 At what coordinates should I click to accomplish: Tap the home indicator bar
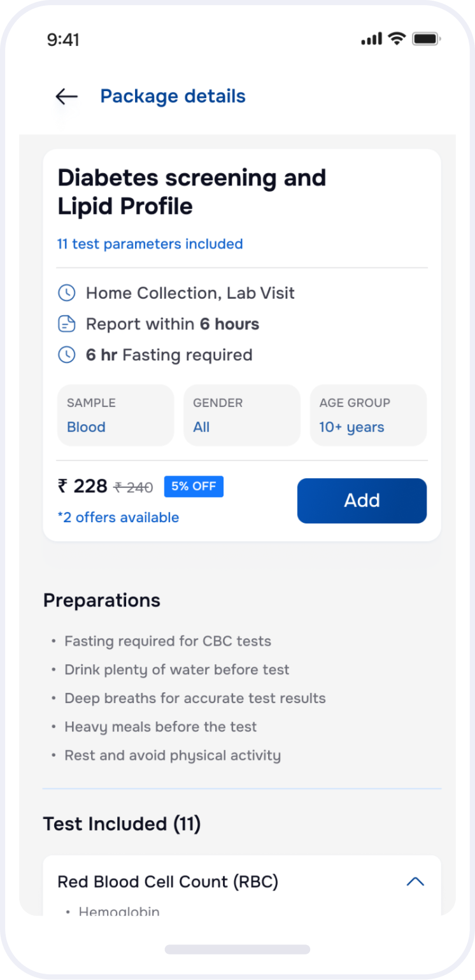(237, 949)
